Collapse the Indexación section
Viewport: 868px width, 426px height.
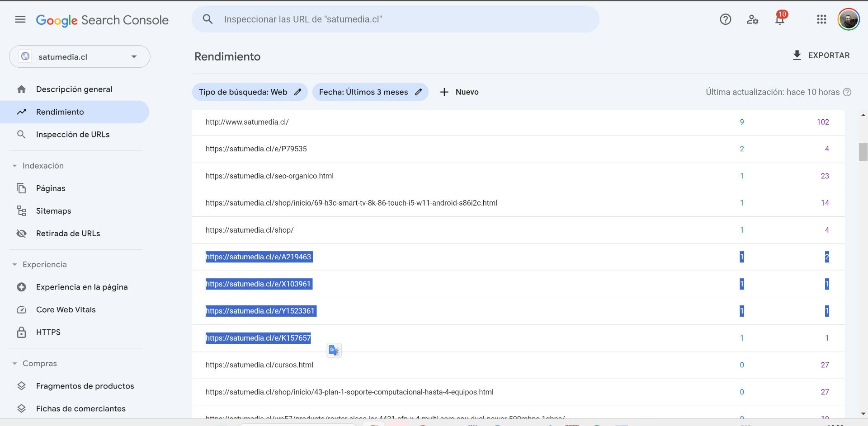point(14,166)
